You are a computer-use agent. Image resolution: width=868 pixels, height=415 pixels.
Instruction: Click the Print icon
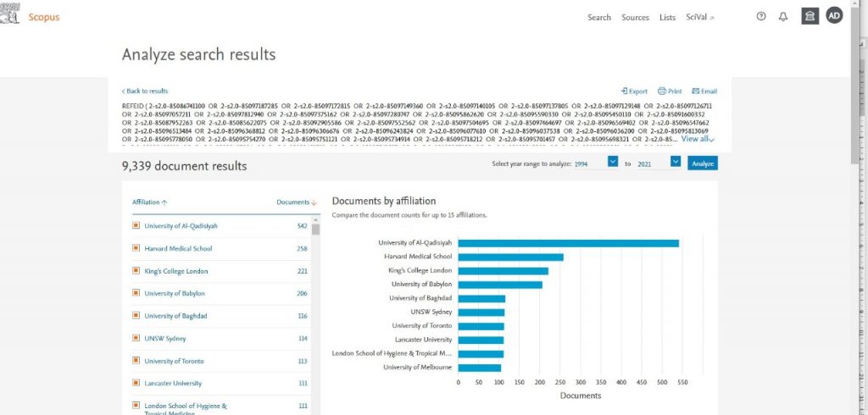click(x=661, y=91)
